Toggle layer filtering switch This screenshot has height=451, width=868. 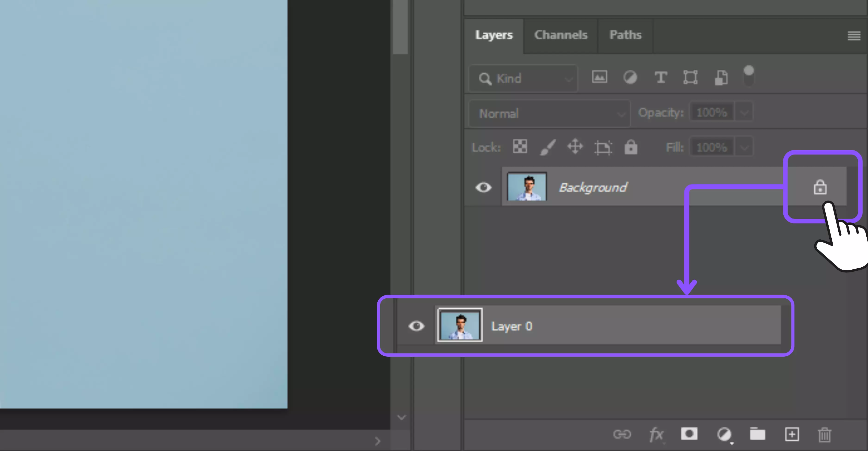tap(748, 76)
